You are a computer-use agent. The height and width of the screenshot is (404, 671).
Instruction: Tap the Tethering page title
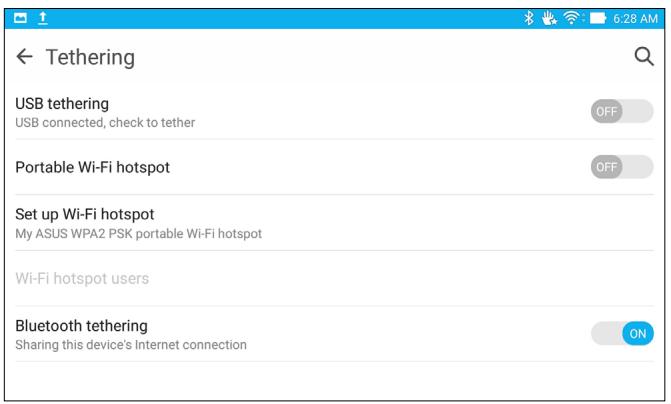pyautogui.click(x=90, y=57)
